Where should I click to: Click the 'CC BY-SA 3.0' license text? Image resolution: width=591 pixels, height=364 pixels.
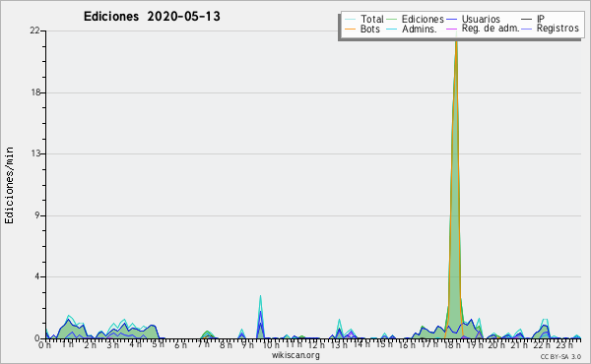(x=560, y=357)
